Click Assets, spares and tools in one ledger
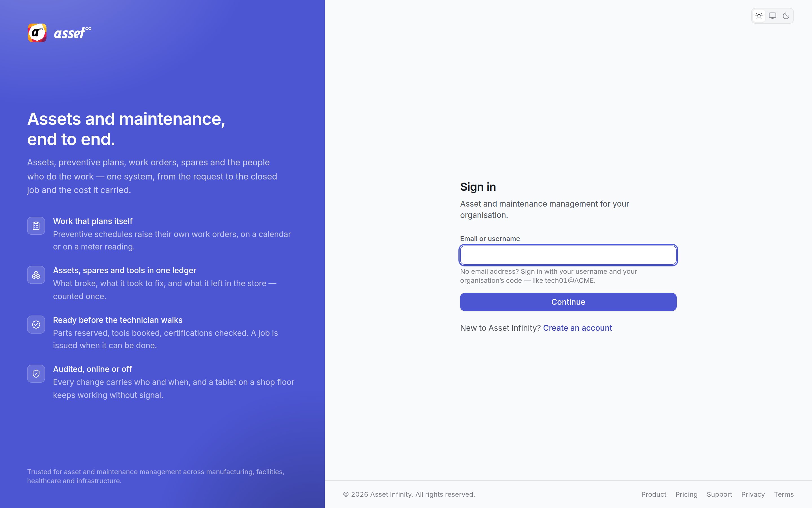This screenshot has height=508, width=812. pyautogui.click(x=125, y=270)
